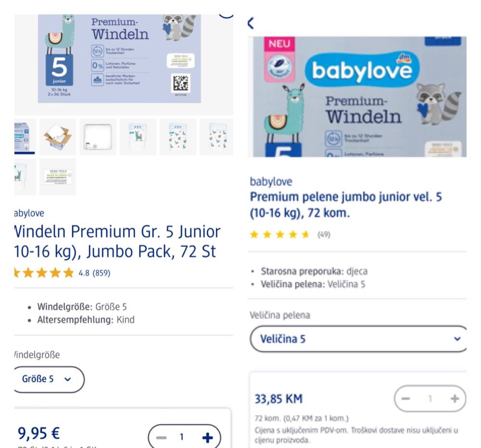Decrease quantity with minus next to 9,95 €
Screen dimensions: 481x448
click(161, 437)
